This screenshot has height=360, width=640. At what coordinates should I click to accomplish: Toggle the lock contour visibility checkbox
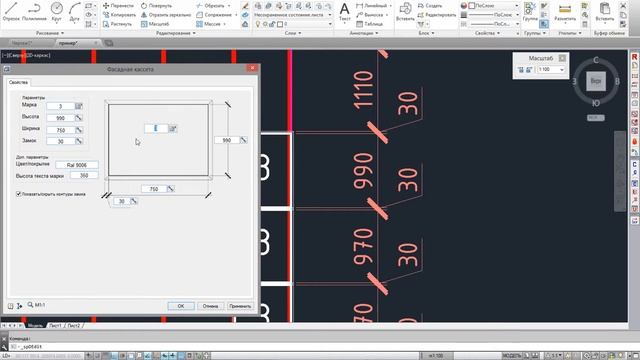(18, 194)
